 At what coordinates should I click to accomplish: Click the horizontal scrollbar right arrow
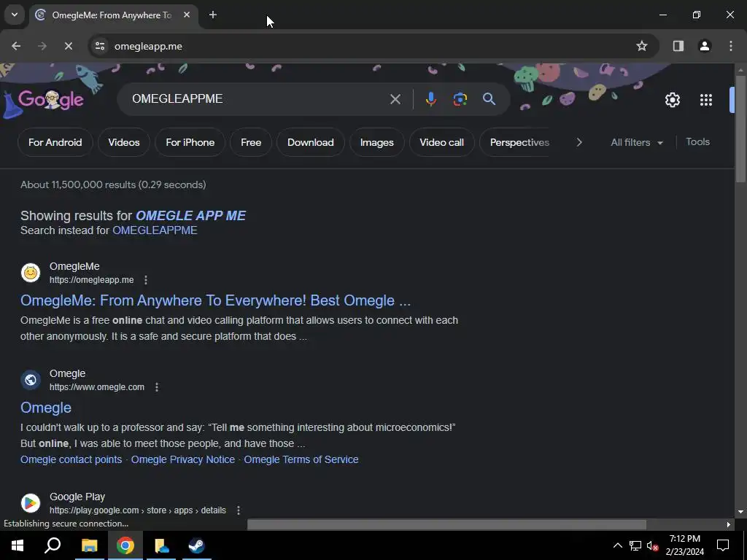[x=729, y=524]
